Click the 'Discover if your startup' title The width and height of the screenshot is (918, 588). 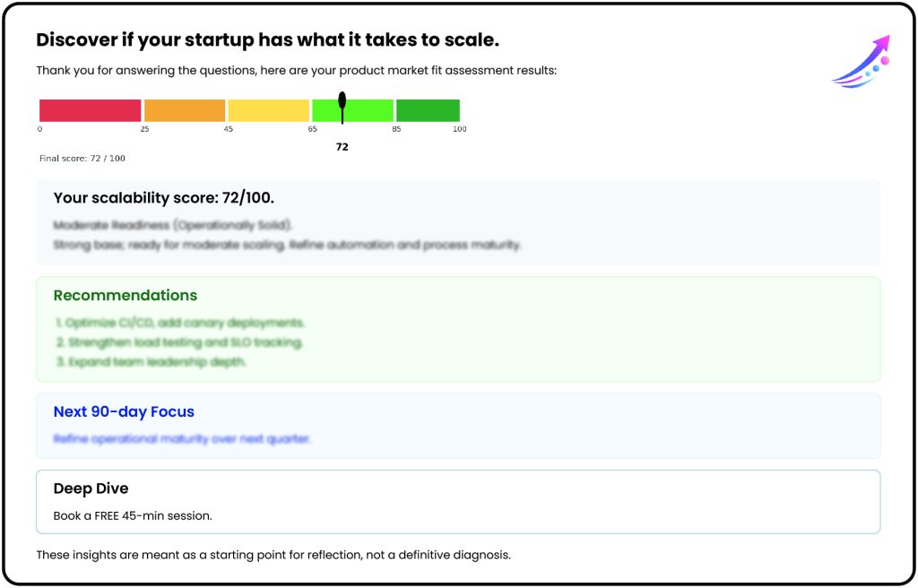pyautogui.click(x=267, y=40)
